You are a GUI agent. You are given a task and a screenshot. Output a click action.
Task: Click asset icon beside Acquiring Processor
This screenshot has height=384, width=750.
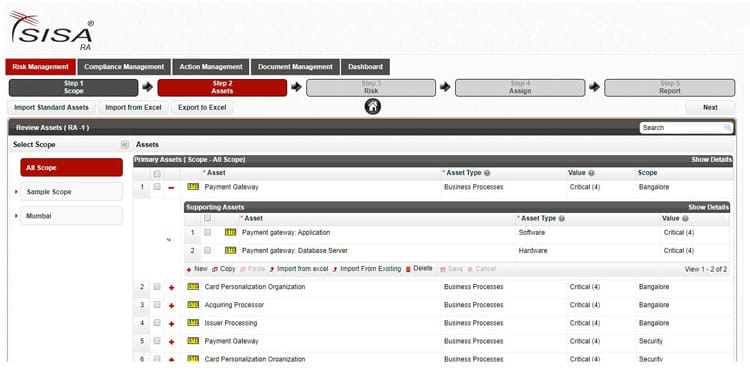pos(193,305)
